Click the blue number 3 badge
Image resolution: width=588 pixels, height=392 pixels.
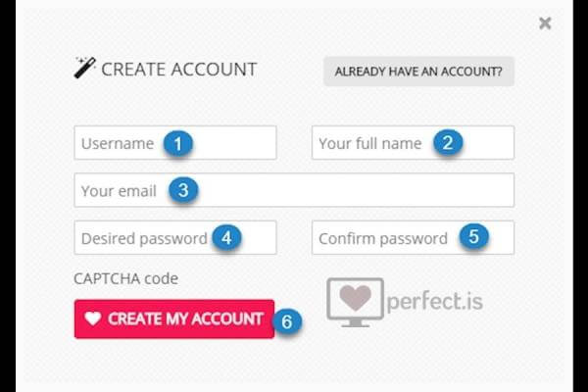point(183,190)
